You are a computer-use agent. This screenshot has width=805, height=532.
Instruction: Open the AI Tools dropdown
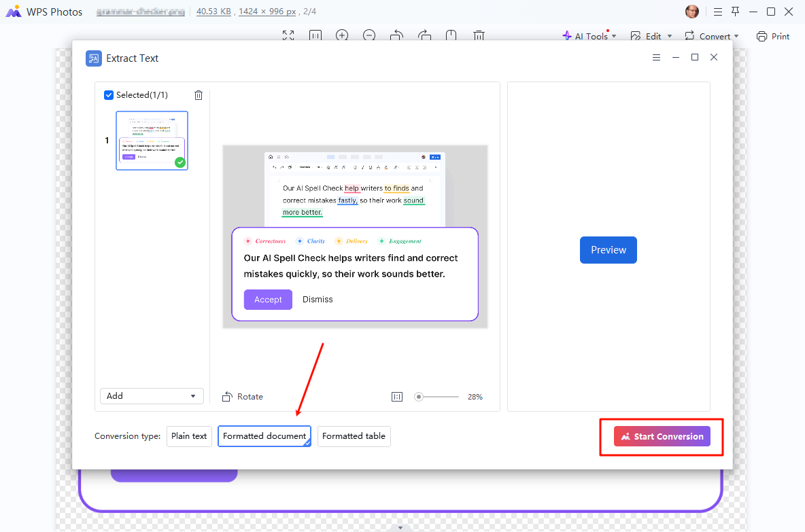[589, 37]
